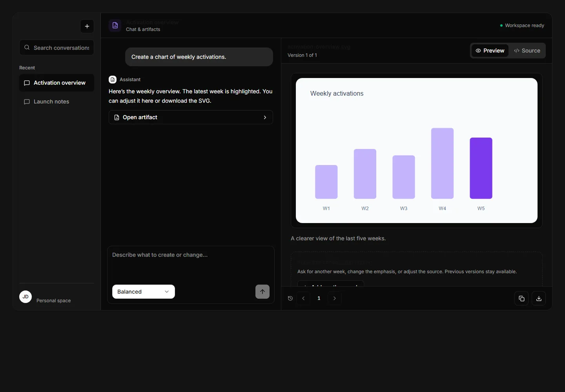Copy the artifact using the copy icon
Screen dimensions: 565x392
pos(521,298)
